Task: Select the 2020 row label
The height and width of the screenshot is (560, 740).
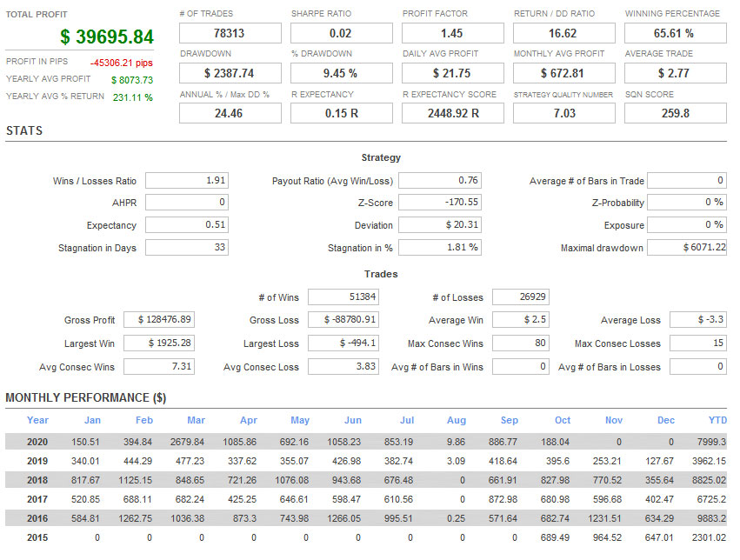Action: pos(37,442)
